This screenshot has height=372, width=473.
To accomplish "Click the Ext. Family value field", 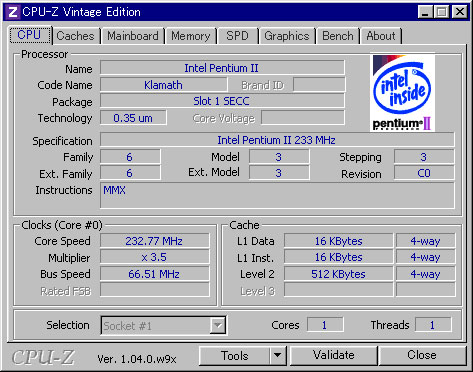I will click(130, 173).
